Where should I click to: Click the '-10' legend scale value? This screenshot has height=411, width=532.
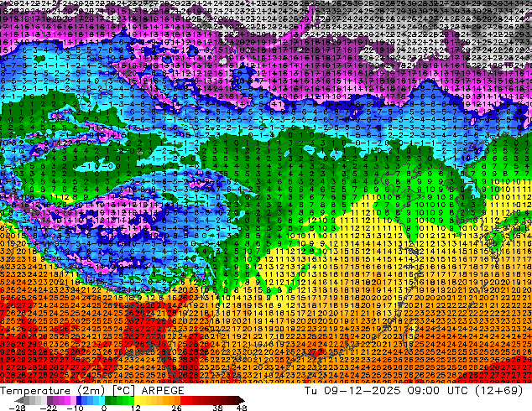[75, 408]
